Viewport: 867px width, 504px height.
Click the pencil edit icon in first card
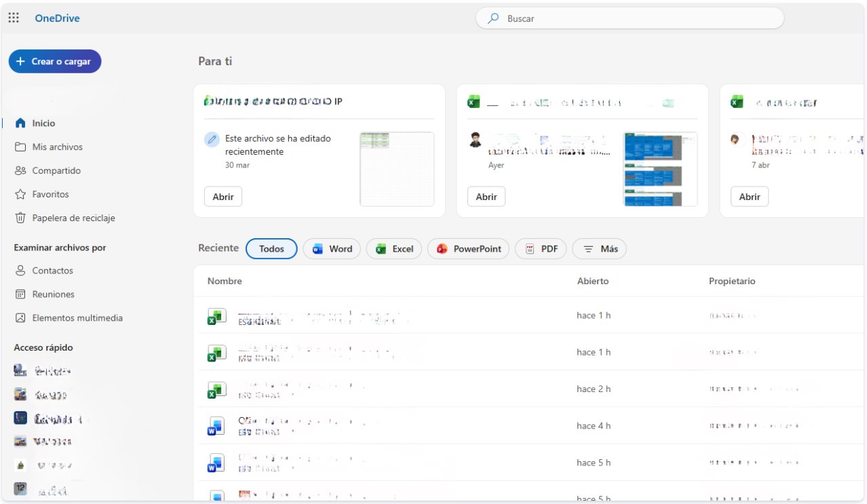(x=212, y=139)
